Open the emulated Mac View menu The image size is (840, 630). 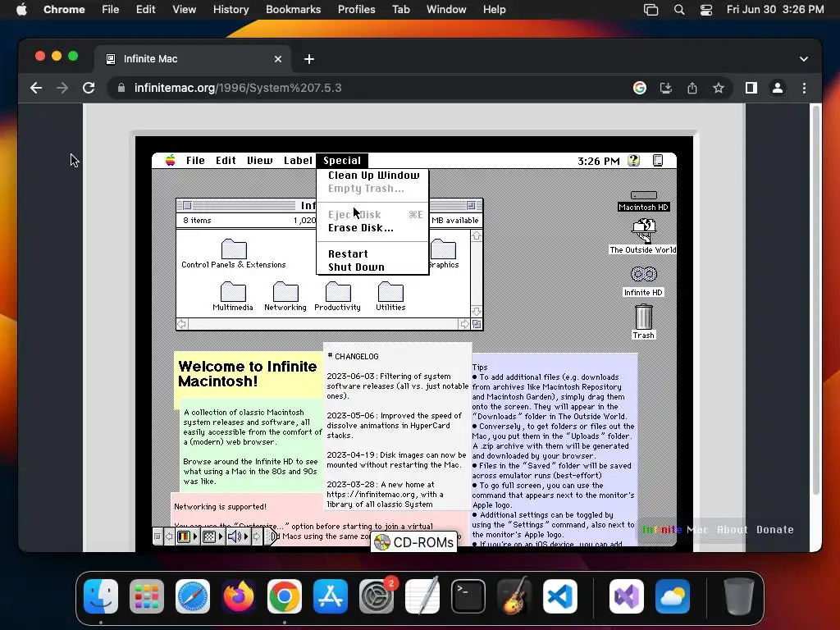[260, 160]
